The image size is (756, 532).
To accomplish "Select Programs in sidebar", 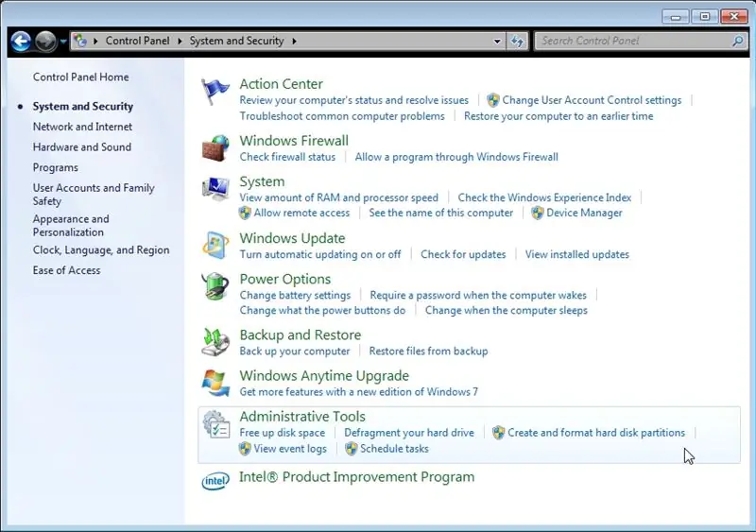I will coord(56,168).
